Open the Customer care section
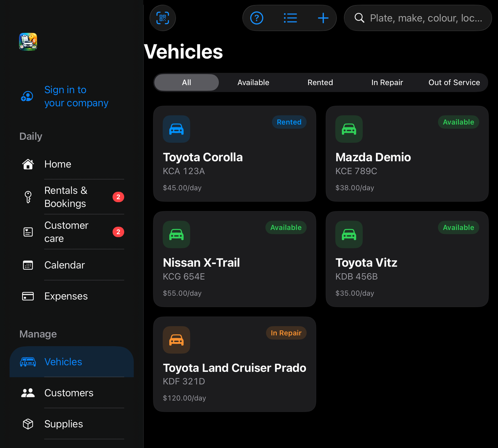498x448 pixels. [x=72, y=232]
